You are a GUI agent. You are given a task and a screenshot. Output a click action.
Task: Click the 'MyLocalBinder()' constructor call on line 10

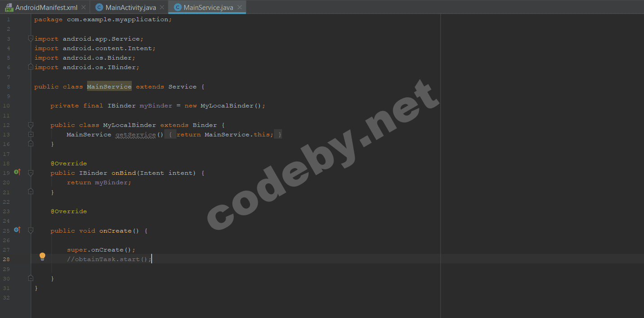click(231, 106)
